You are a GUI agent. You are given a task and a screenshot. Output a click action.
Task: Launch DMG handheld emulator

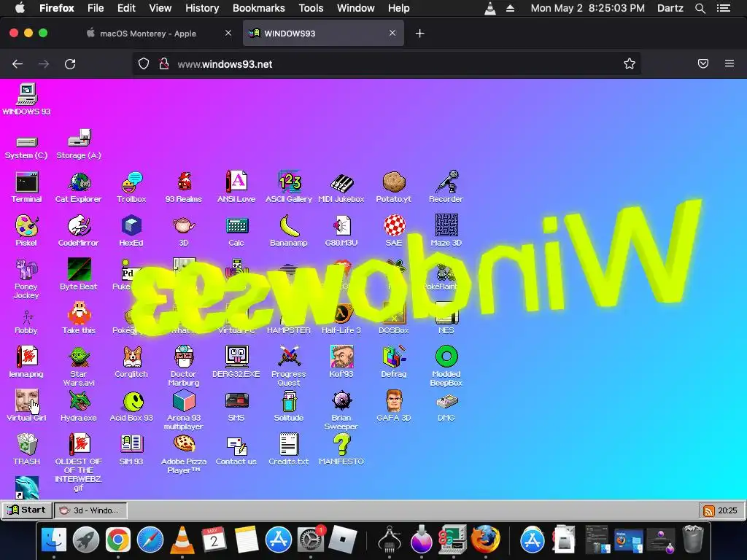click(446, 401)
